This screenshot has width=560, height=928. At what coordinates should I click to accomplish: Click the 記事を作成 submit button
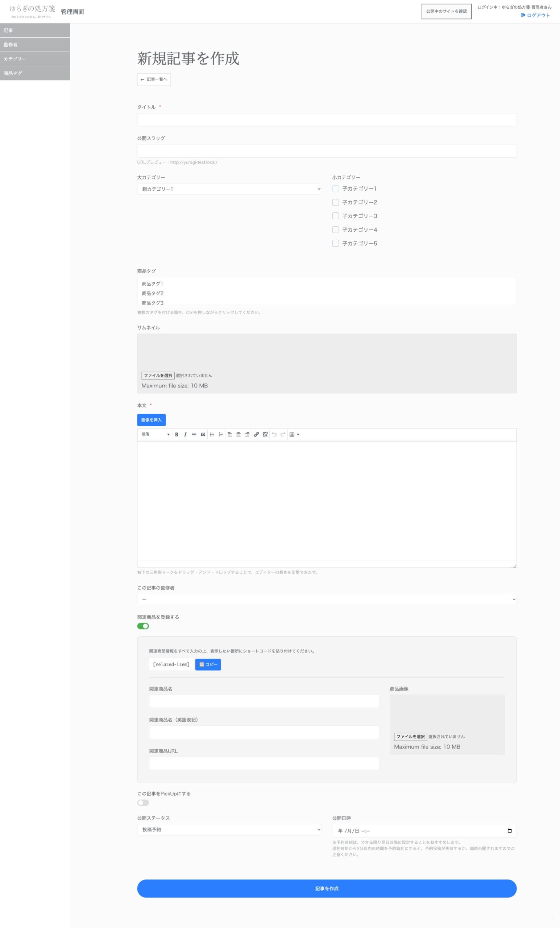[x=327, y=888]
